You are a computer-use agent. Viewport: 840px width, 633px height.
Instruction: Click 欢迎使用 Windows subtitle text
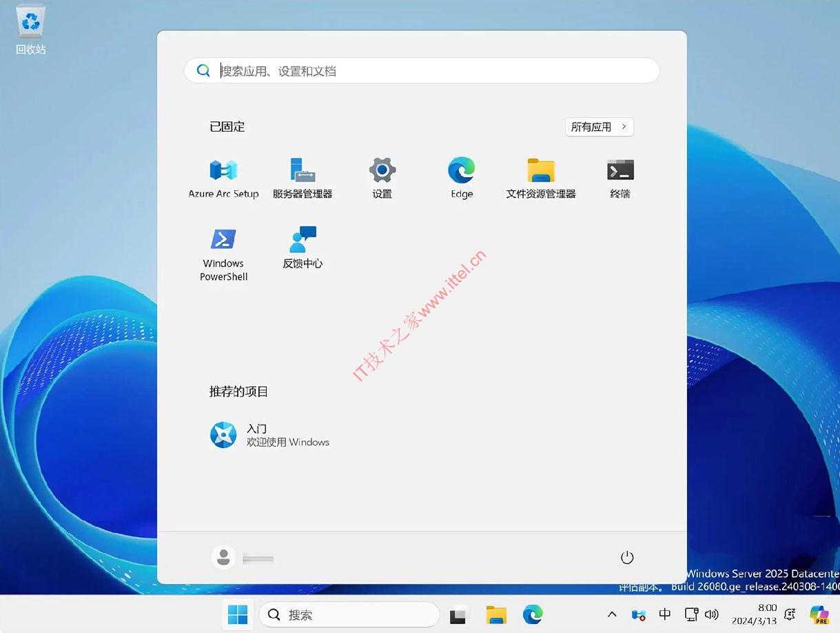click(288, 442)
